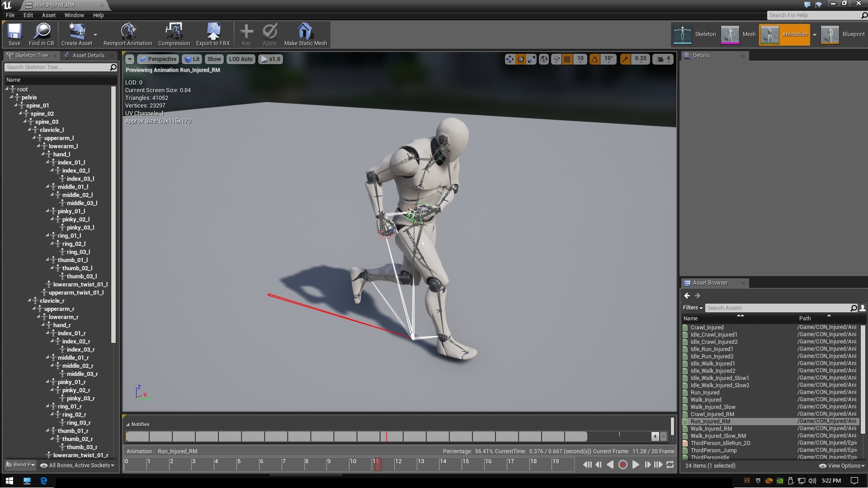Open the Perspective view dropdown
This screenshot has width=868, height=488.
click(158, 59)
